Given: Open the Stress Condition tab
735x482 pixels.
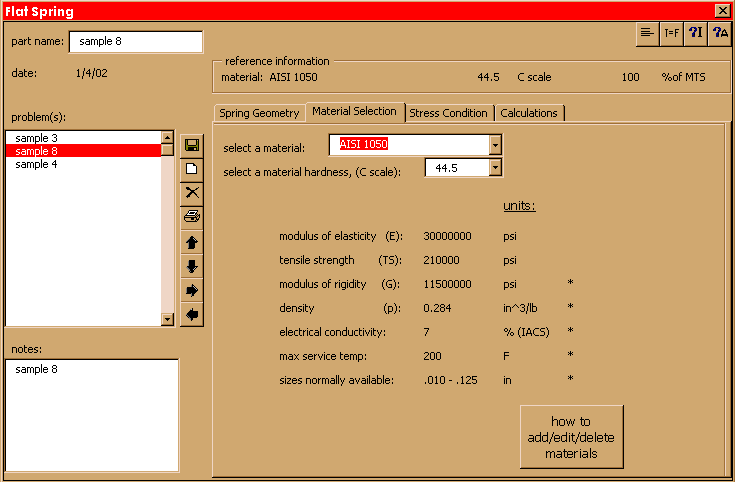Looking at the screenshot, I should click(x=449, y=113).
